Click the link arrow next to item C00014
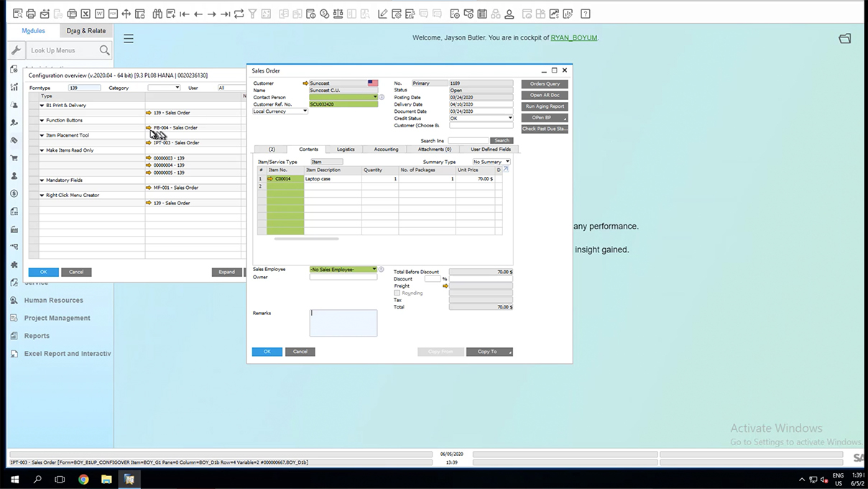Screen dimensions: 868x489 [x=270, y=178]
